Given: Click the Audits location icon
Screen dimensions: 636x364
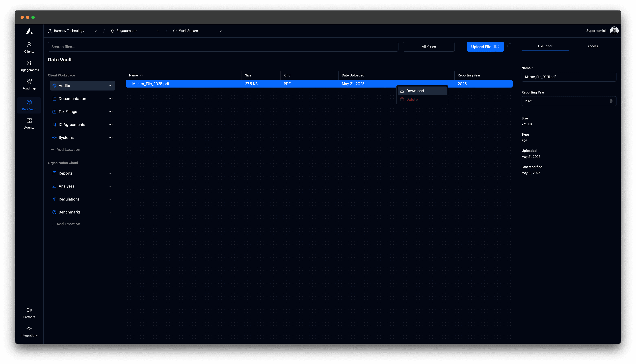Looking at the screenshot, I should point(54,86).
